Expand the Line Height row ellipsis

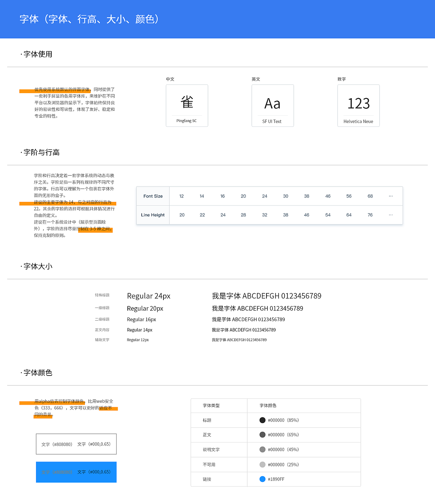390,215
